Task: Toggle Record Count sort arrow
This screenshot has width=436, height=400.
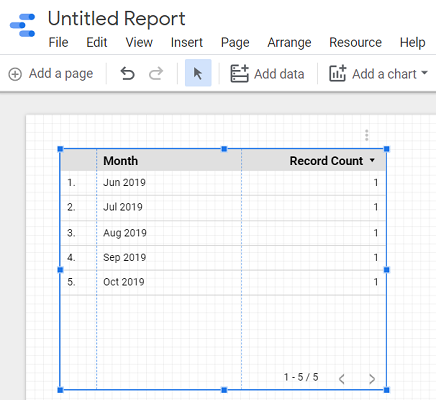Action: [372, 160]
